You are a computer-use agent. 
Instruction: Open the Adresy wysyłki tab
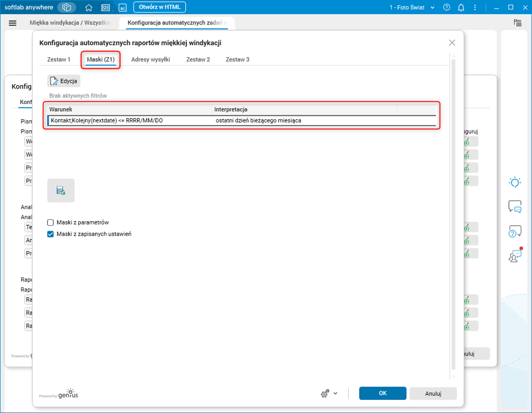[x=151, y=59]
